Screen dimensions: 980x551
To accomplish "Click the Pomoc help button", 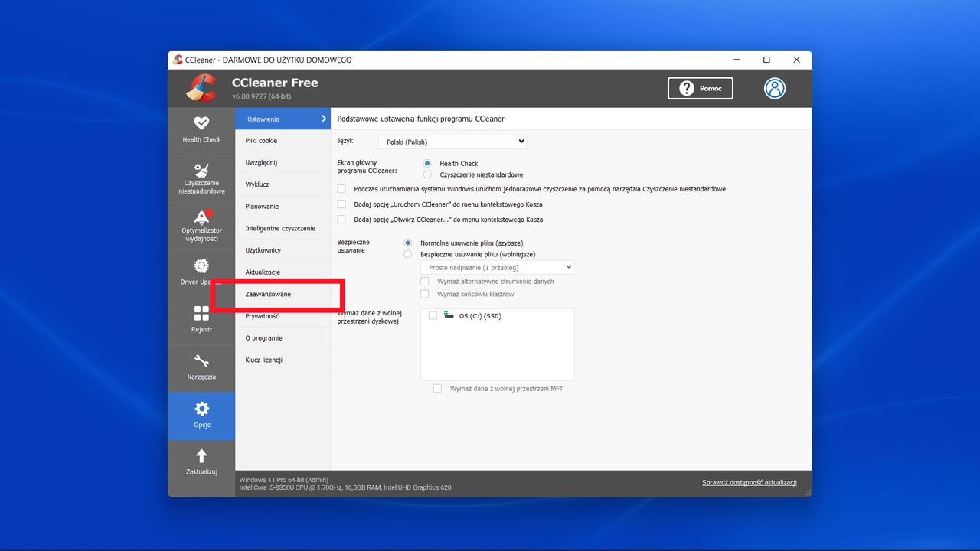I will (700, 88).
